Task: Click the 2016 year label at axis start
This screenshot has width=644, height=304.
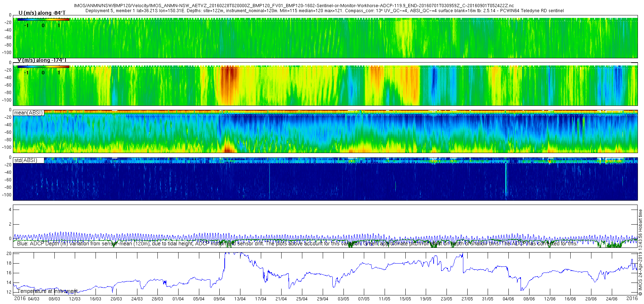Action: pyautogui.click(x=20, y=298)
